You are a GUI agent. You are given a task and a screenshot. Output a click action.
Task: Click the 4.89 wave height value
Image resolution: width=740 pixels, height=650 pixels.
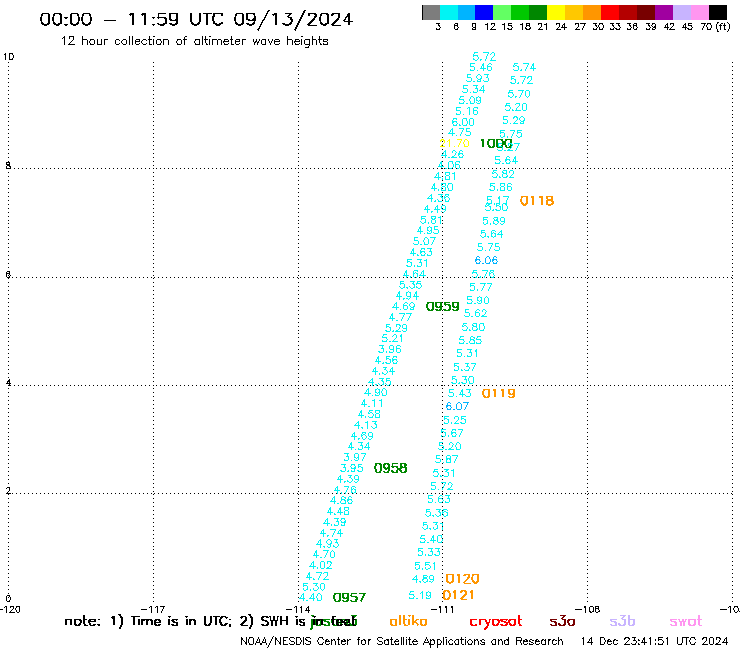tap(423, 579)
